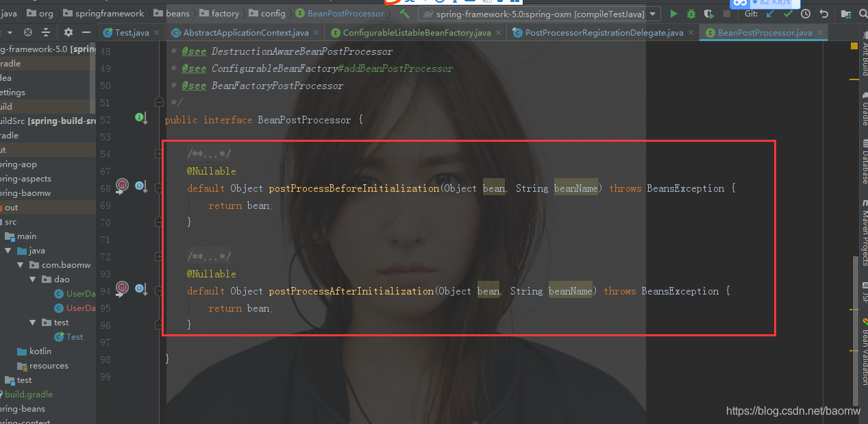The height and width of the screenshot is (424, 868).
Task: Click the Git Commit checkmark icon
Action: click(x=789, y=14)
